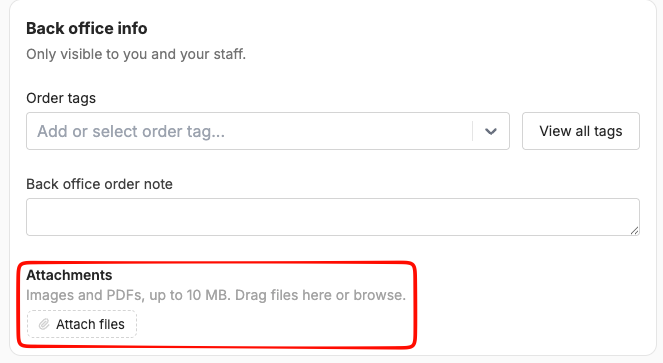The height and width of the screenshot is (363, 663).
Task: Click the Add or select order tag field
Action: click(x=268, y=131)
